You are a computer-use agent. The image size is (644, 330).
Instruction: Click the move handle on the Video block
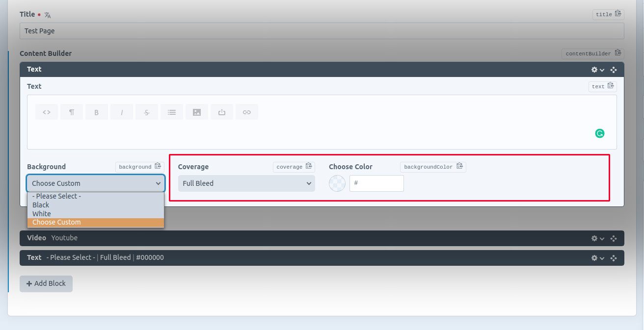point(614,238)
